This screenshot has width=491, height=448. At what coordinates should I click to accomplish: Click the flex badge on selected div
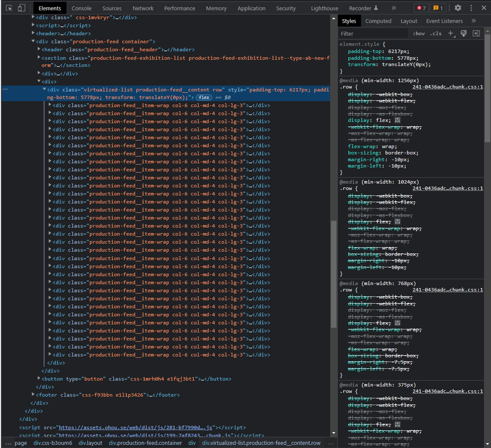pos(204,98)
